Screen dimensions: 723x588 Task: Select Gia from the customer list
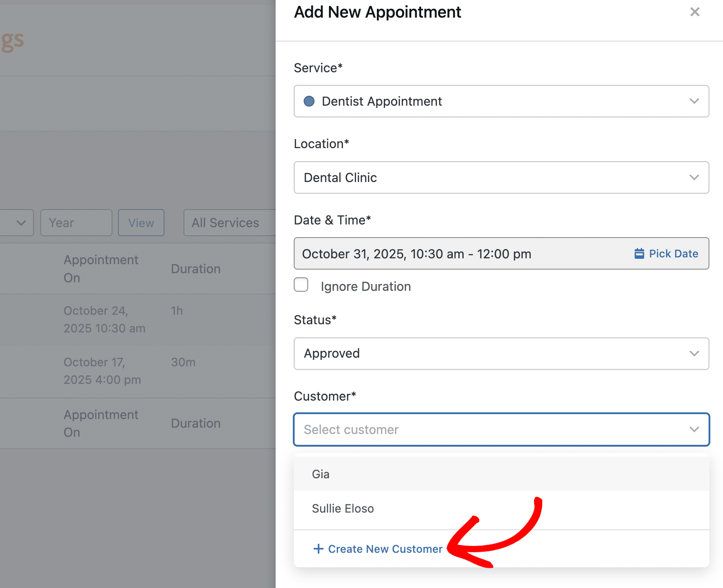click(x=321, y=474)
